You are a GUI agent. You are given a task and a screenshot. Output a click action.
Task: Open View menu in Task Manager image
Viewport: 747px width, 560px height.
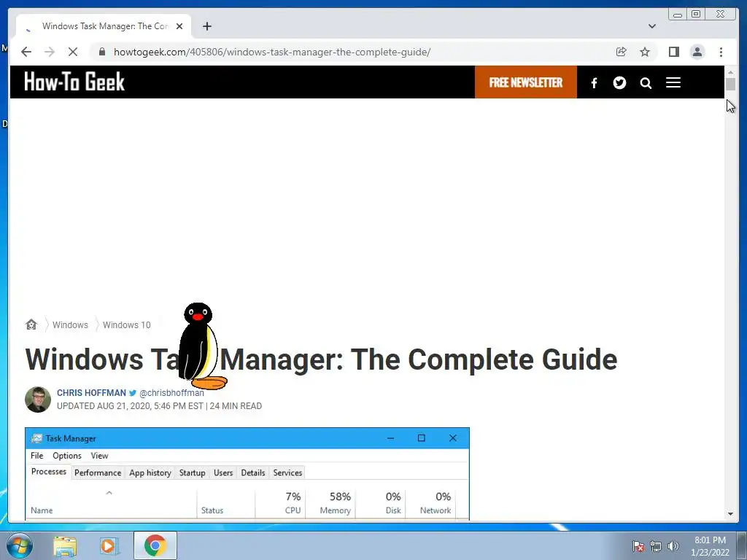(x=99, y=456)
